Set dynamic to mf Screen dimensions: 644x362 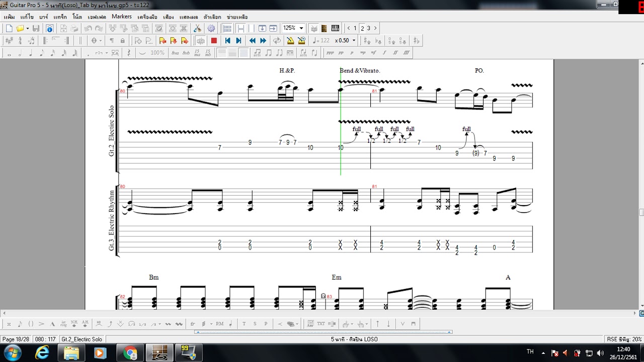(374, 53)
